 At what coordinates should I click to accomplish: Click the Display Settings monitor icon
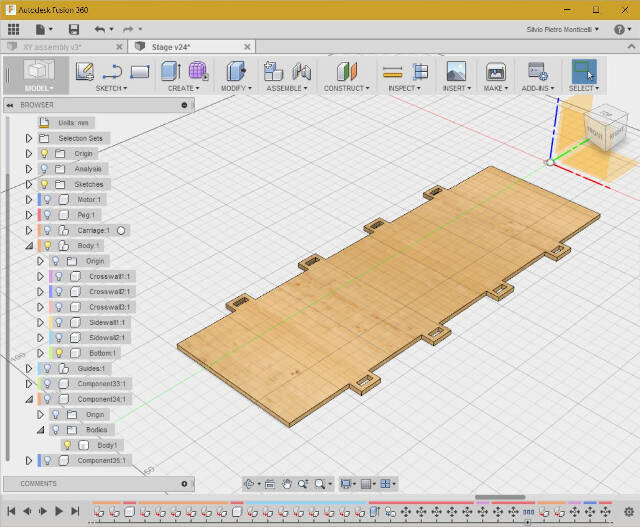[346, 484]
